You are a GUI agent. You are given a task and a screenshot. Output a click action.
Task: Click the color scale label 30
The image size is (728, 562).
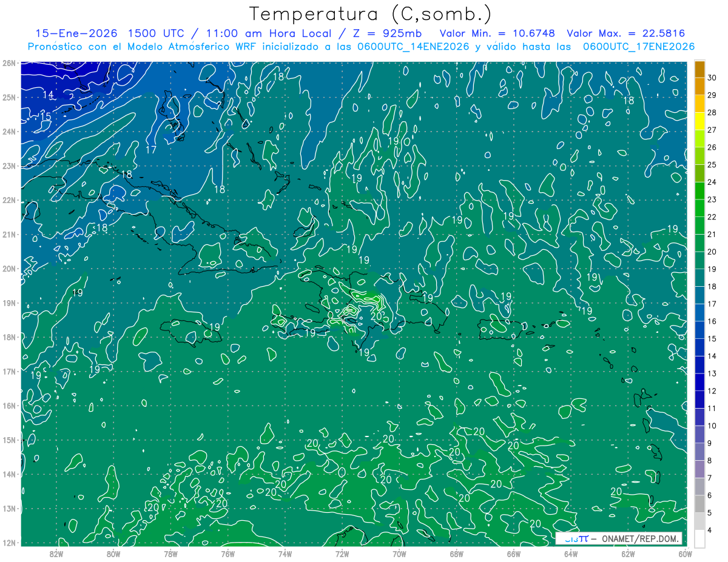tap(712, 77)
